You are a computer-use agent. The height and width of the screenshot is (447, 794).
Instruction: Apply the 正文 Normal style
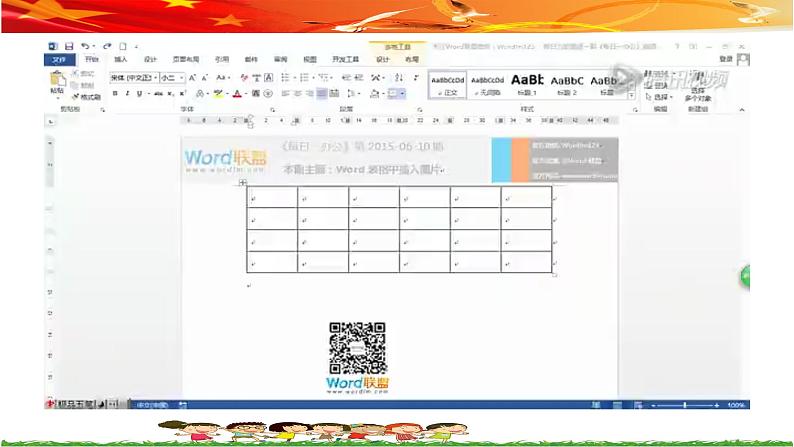pyautogui.click(x=448, y=85)
